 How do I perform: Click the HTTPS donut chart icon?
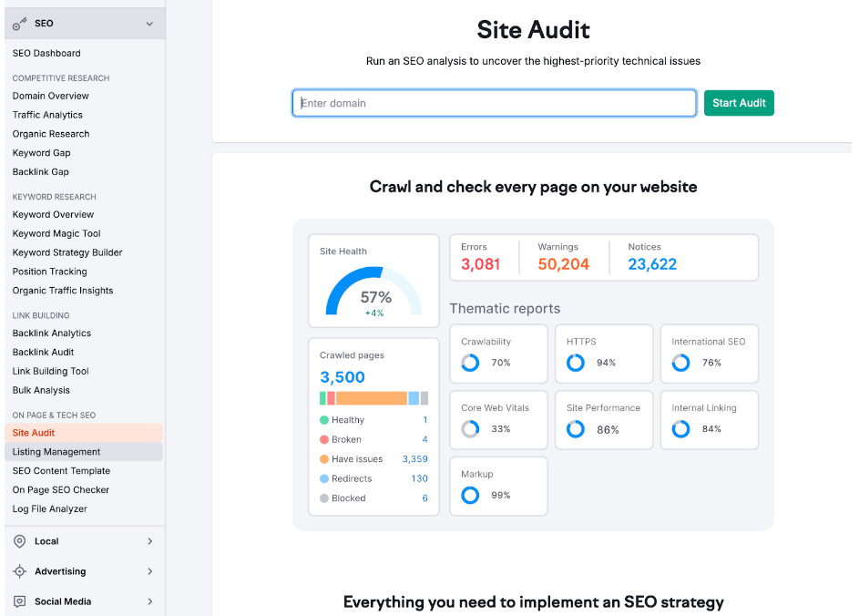click(x=576, y=363)
